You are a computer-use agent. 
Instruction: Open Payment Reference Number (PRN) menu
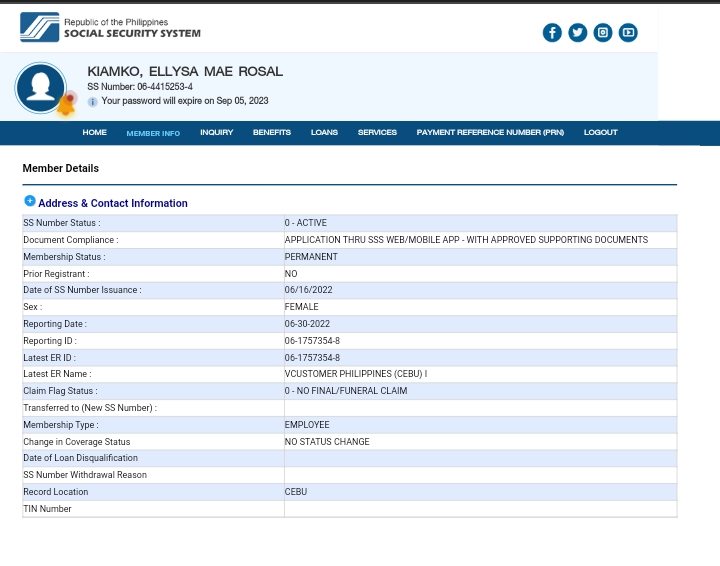(490, 133)
